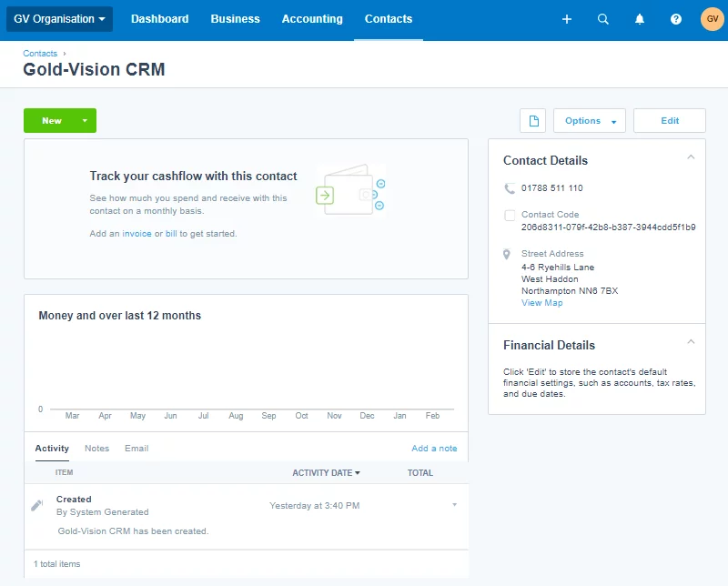
Task: Click the plus icon to create new item
Action: point(566,19)
